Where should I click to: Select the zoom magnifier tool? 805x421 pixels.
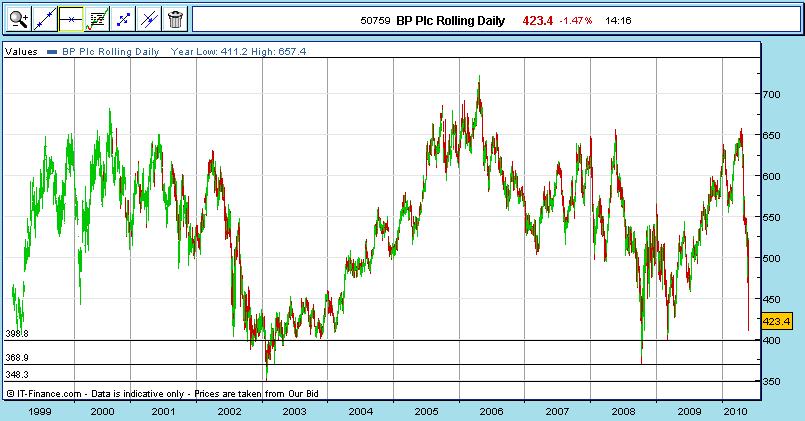(x=18, y=20)
